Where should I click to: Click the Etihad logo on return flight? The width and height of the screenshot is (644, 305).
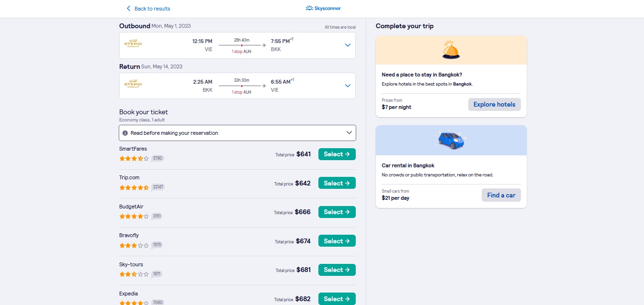(x=133, y=85)
